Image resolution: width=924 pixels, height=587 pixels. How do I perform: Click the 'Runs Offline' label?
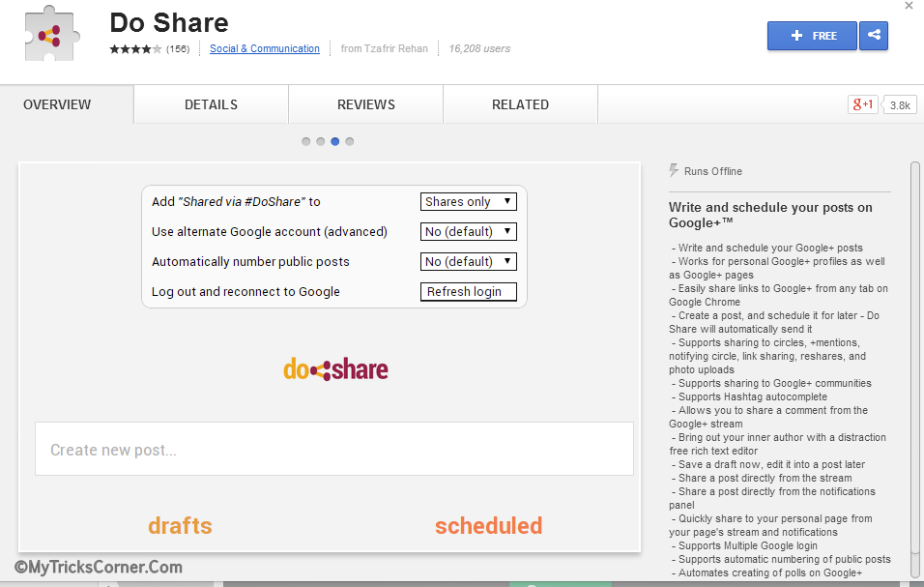tap(713, 171)
